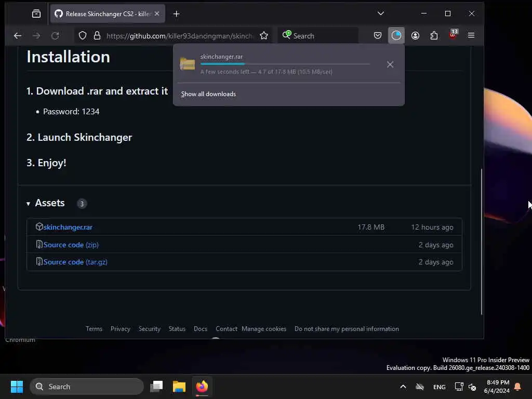Click the 12 hours ago timestamp
The image size is (532, 399).
coord(432,228)
